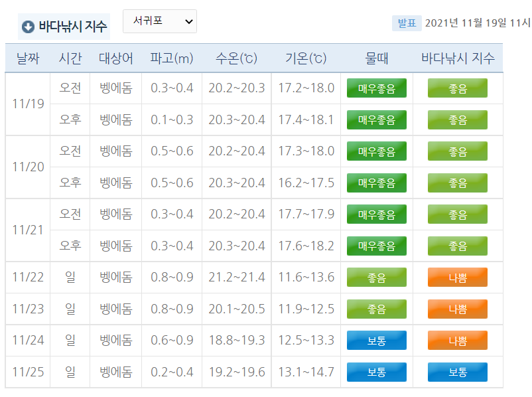
Task: Click 좋음 fishing index badge for 11/21 오후
Action: coord(458,246)
